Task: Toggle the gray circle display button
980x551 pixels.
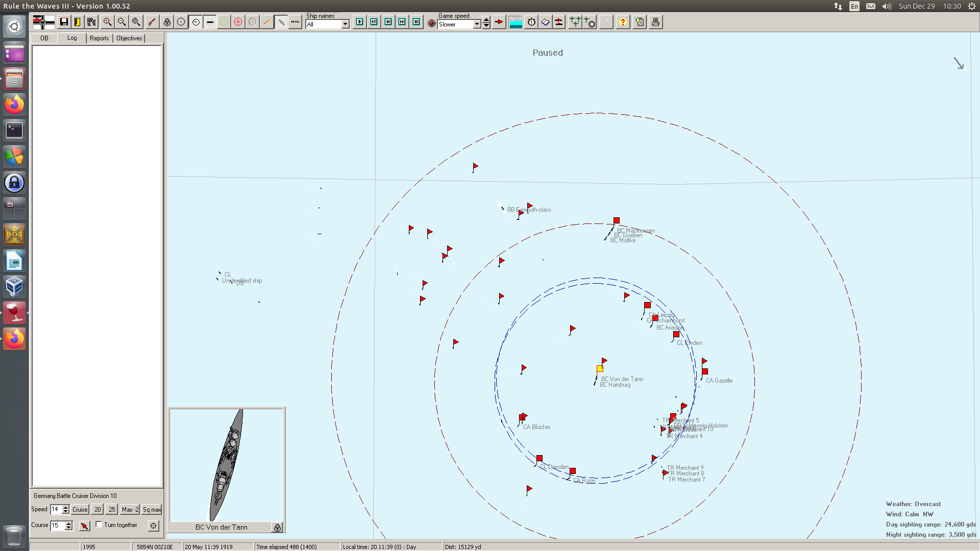Action: (x=253, y=22)
